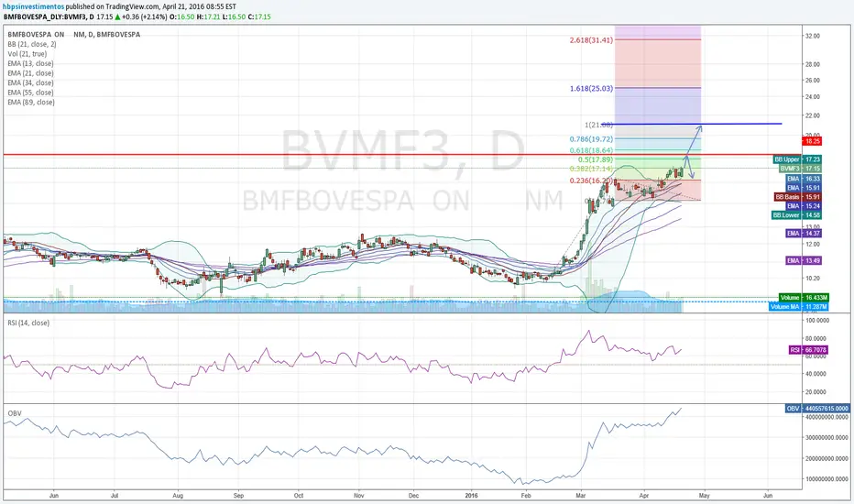Click the RSI (14, close) pane label
The image size is (854, 504).
28,323
